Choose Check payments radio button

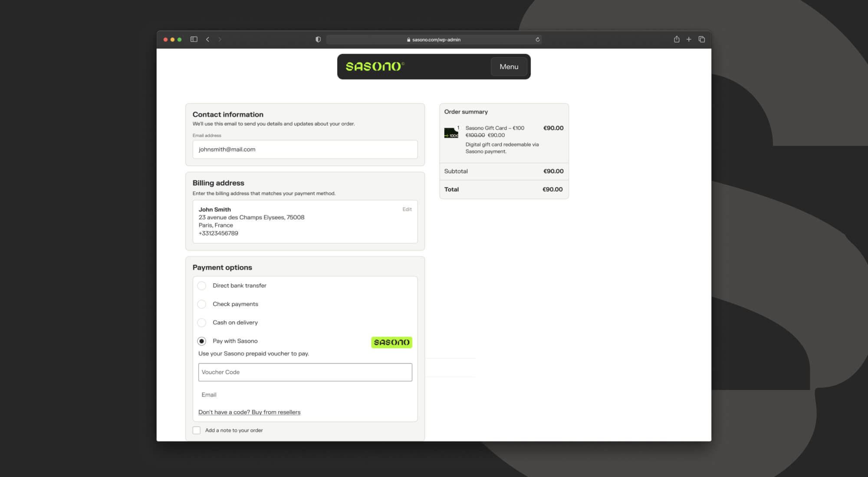[x=202, y=304]
